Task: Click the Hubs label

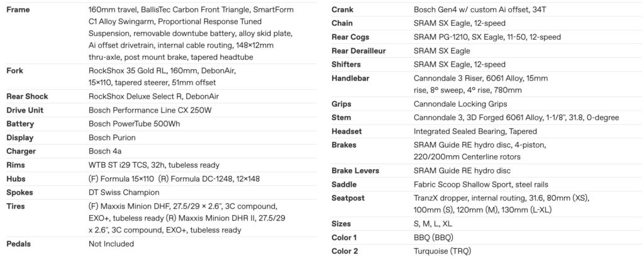Action: (16, 179)
